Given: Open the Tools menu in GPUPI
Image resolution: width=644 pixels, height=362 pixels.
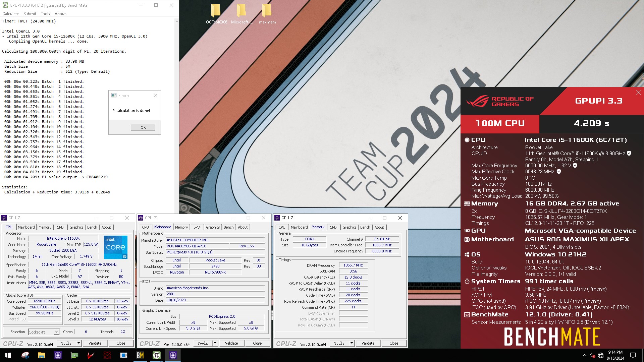Looking at the screenshot, I should [45, 14].
